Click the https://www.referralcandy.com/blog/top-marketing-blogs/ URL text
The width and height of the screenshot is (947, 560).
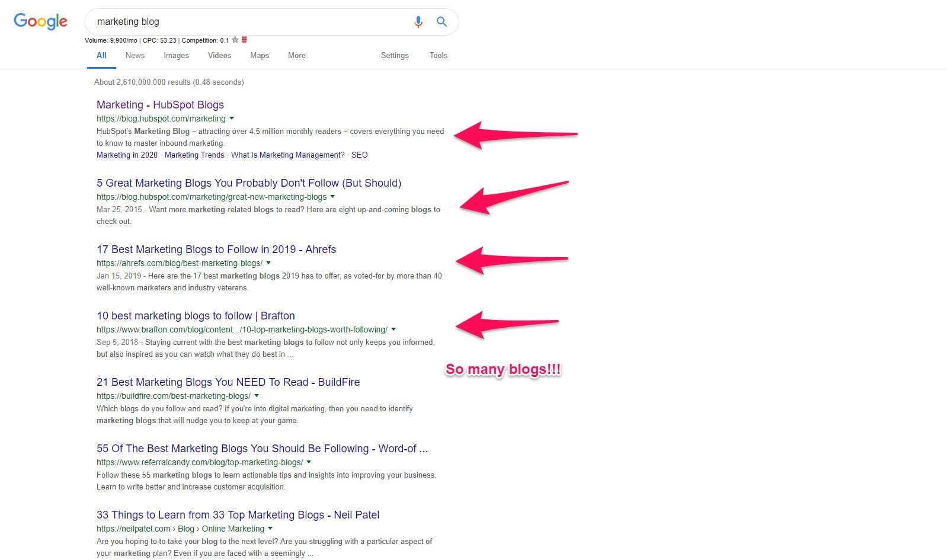(200, 462)
